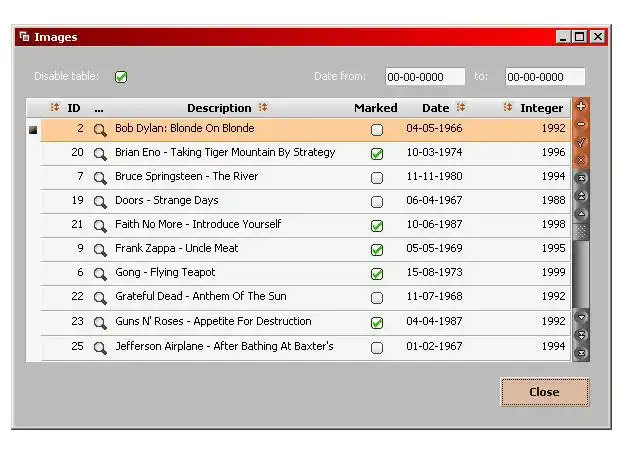
Task: Click date cell 01-02-1967
Action: tap(434, 346)
